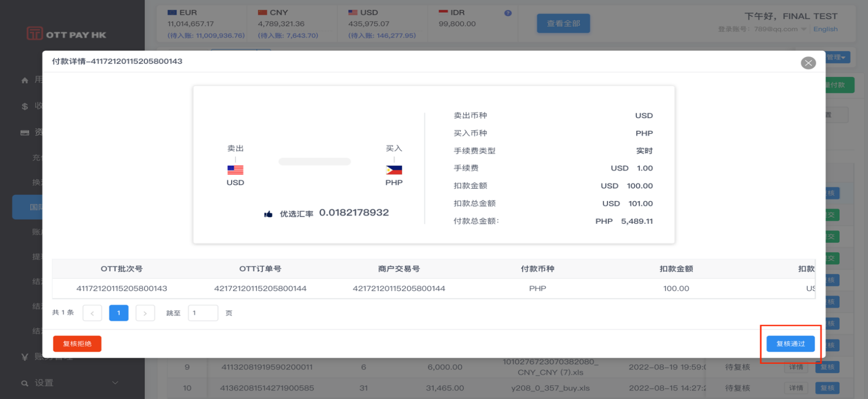Click 详情 button for row 9
868x399 pixels.
pos(796,367)
